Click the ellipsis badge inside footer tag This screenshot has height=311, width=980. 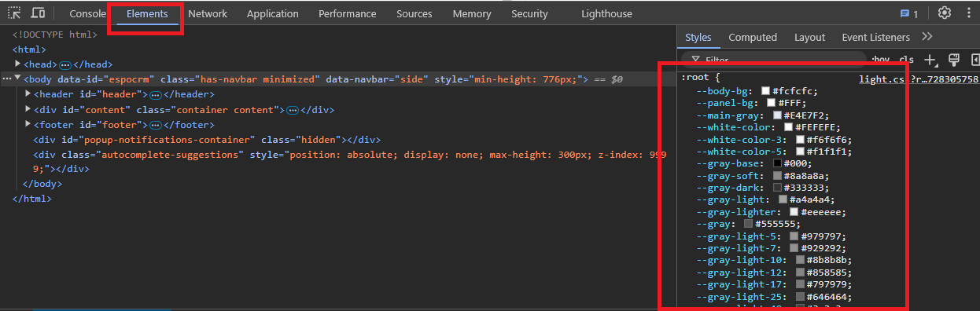click(x=156, y=125)
